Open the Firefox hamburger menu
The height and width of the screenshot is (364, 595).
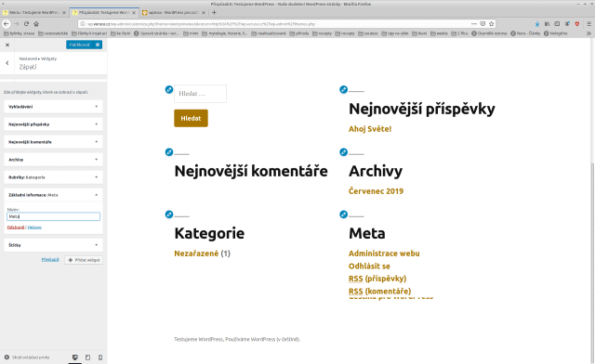click(x=588, y=23)
